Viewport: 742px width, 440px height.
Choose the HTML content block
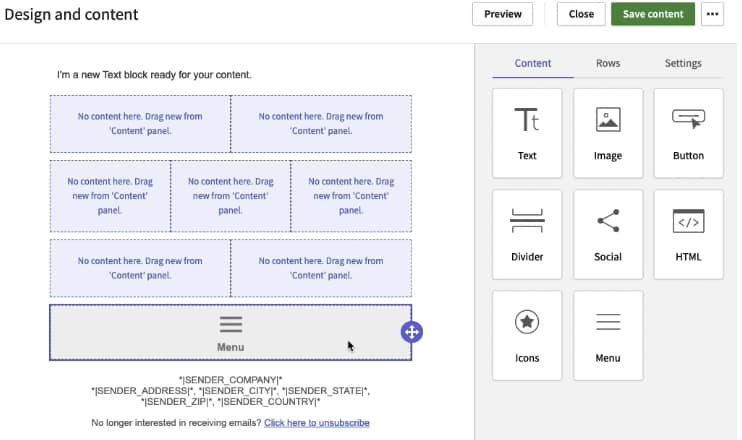(688, 234)
